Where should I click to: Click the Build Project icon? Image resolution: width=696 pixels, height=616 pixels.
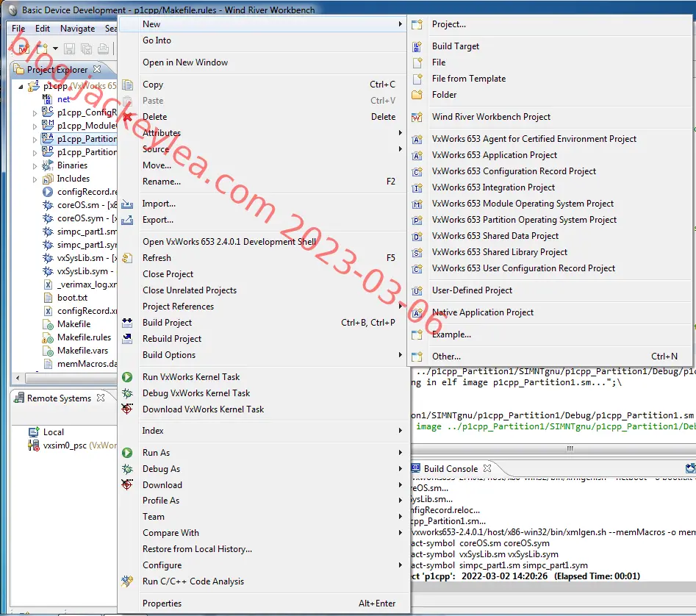point(127,323)
